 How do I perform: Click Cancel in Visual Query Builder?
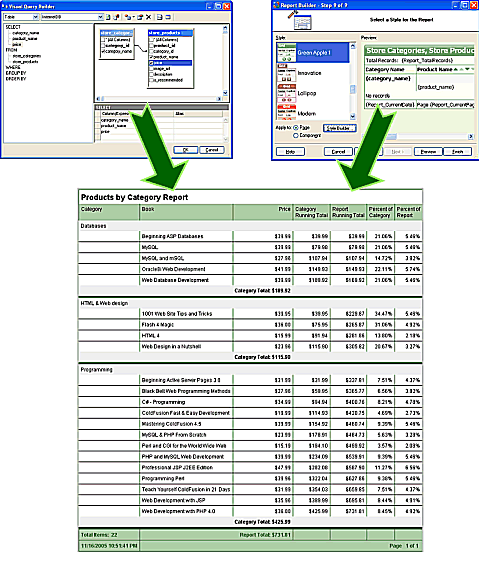(212, 150)
